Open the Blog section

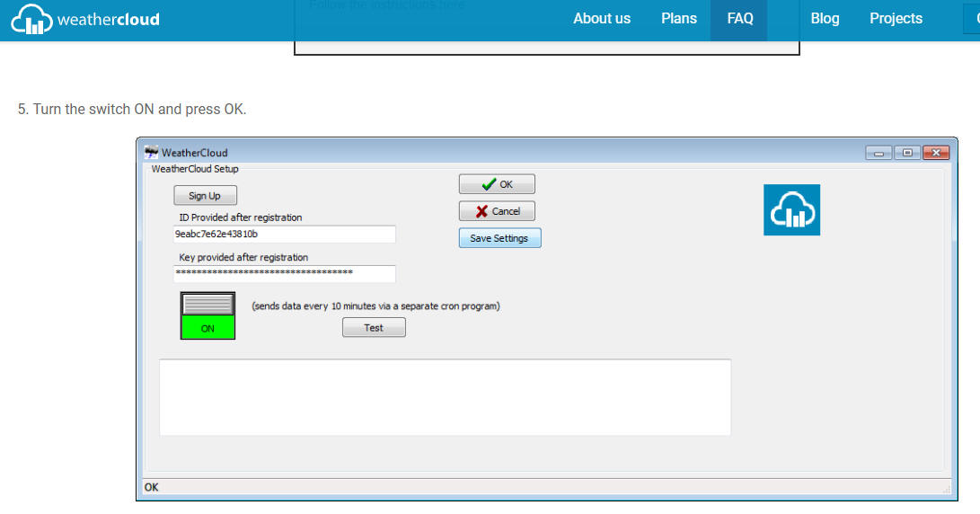(x=825, y=19)
